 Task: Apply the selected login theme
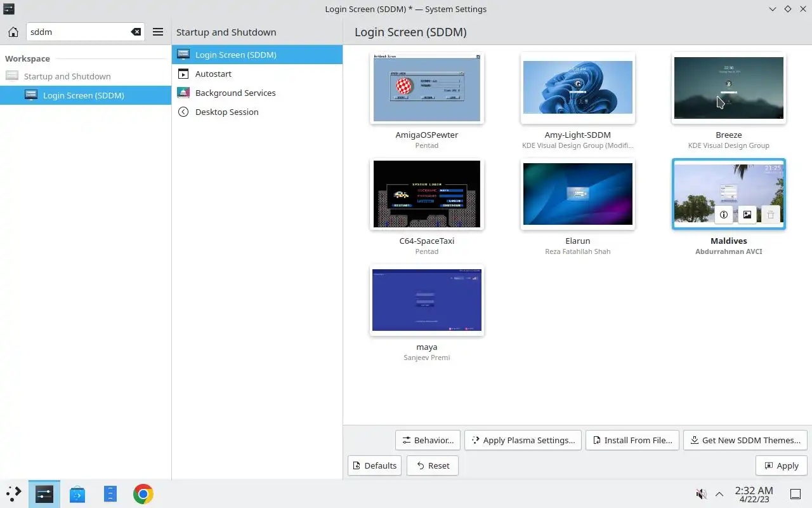(782, 465)
